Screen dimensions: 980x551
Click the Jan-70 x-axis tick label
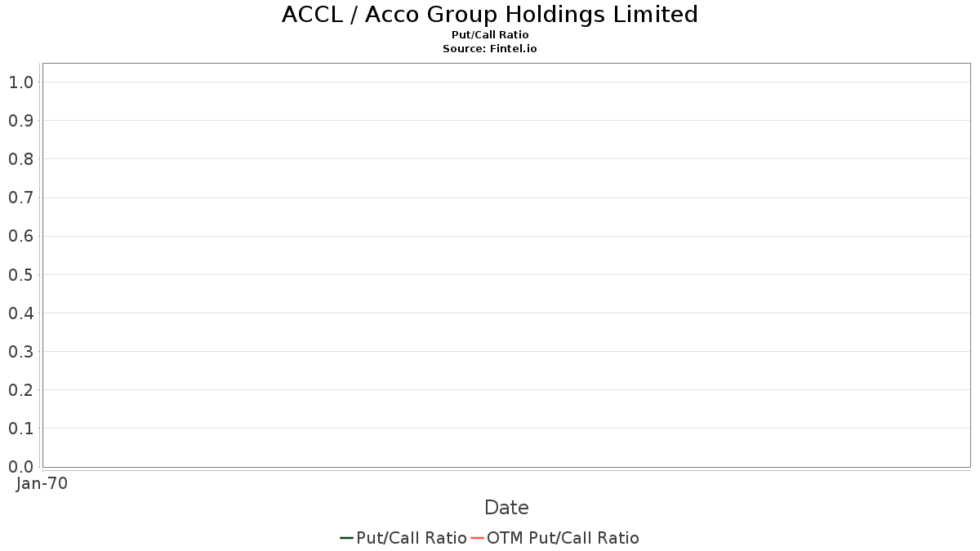coord(42,483)
